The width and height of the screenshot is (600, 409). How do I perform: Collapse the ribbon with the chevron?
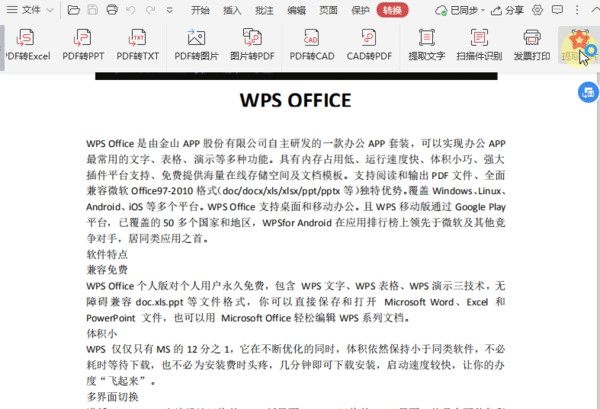coord(595,10)
